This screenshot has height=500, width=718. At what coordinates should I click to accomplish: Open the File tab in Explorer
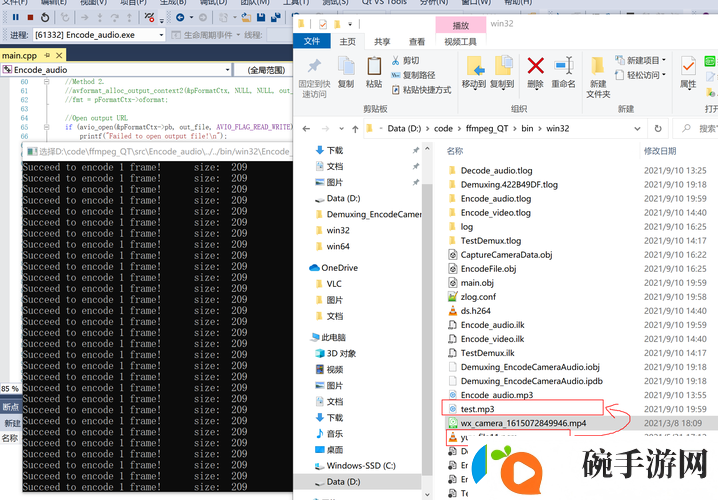click(x=312, y=41)
